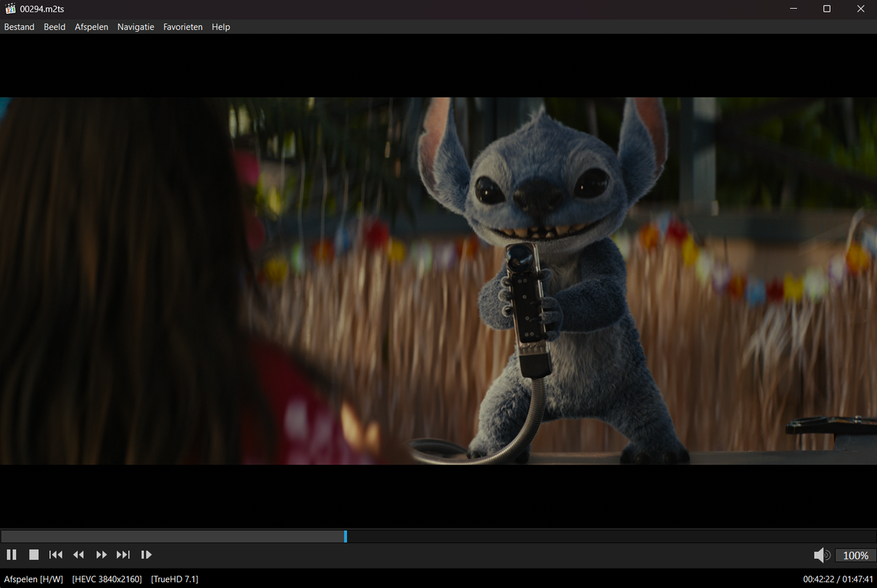
Task: Mute audio with the speaker icon
Action: click(822, 555)
